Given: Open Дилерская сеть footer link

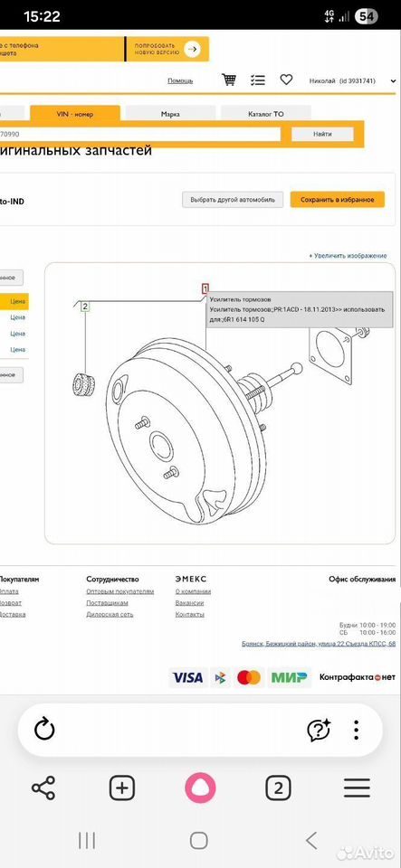Looking at the screenshot, I should pos(110,615).
